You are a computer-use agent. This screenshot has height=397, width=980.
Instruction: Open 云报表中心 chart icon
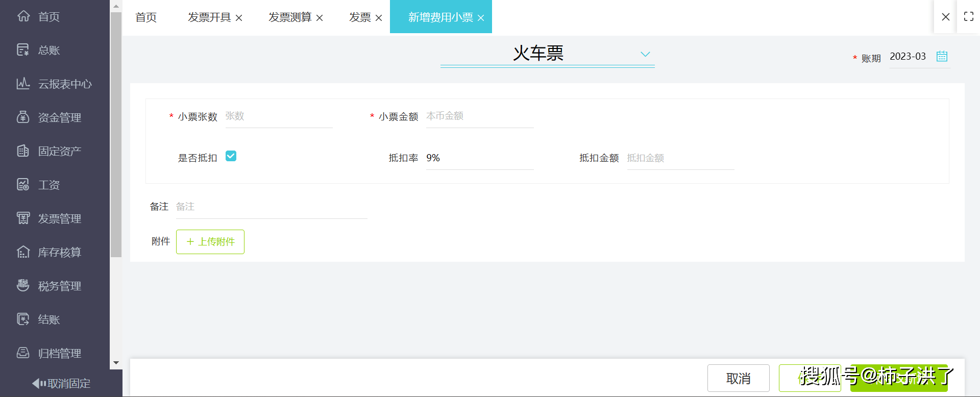pyautogui.click(x=23, y=84)
